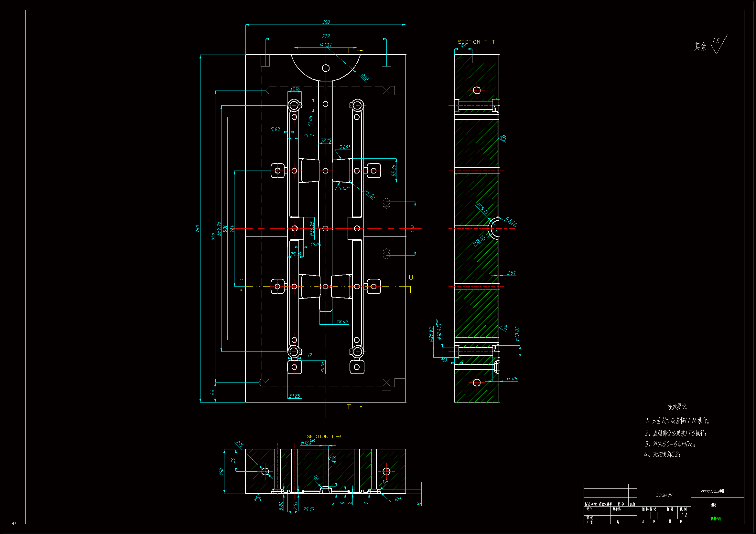Click the 10° angle dimension in section U-U

(397, 499)
